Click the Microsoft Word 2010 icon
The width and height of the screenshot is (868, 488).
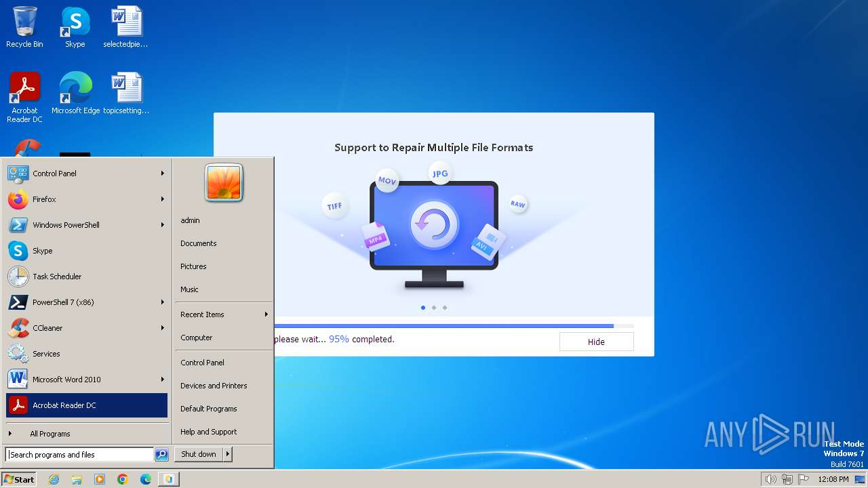18,380
